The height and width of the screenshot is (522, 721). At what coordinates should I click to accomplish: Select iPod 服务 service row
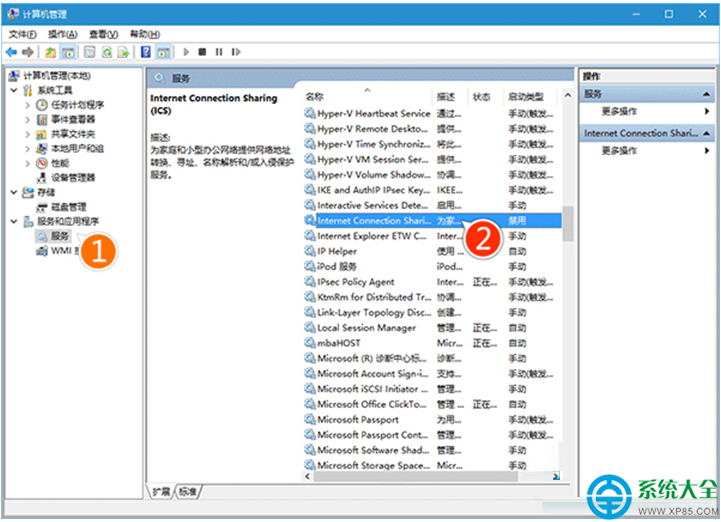tap(432, 267)
